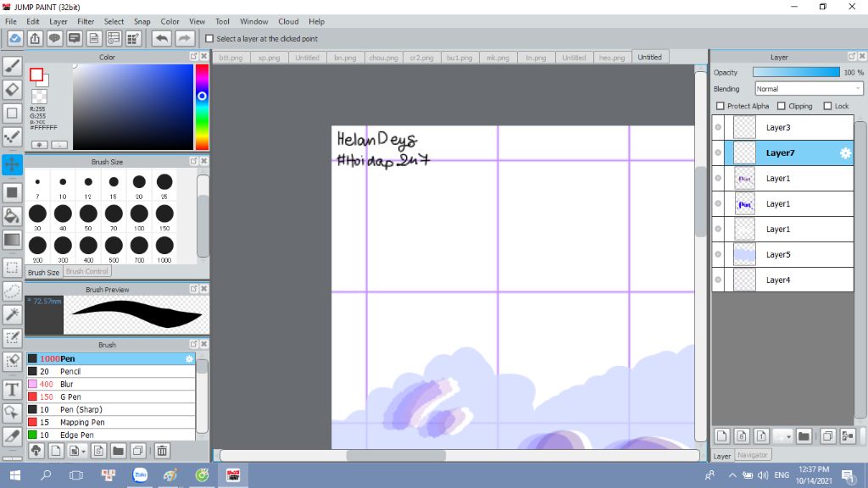Open the Cloud menu
868x488 pixels.
pyautogui.click(x=288, y=21)
